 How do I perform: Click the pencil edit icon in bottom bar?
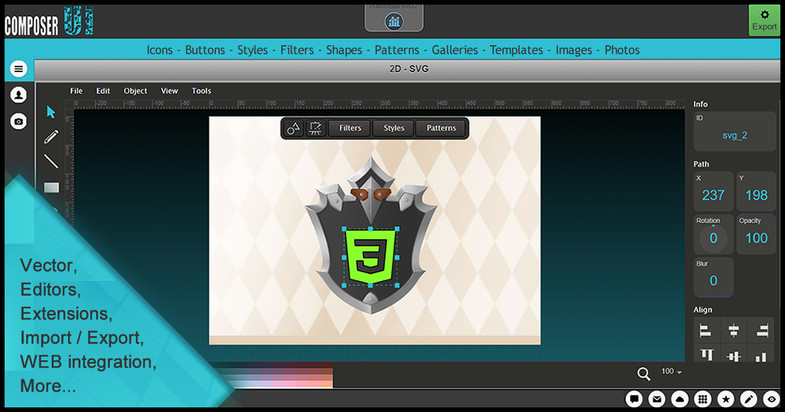tap(749, 399)
